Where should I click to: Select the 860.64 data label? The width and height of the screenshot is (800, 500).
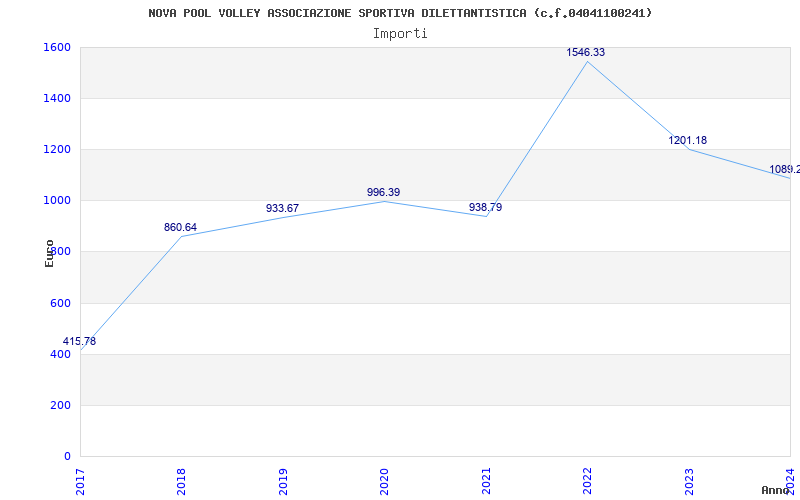(180, 228)
